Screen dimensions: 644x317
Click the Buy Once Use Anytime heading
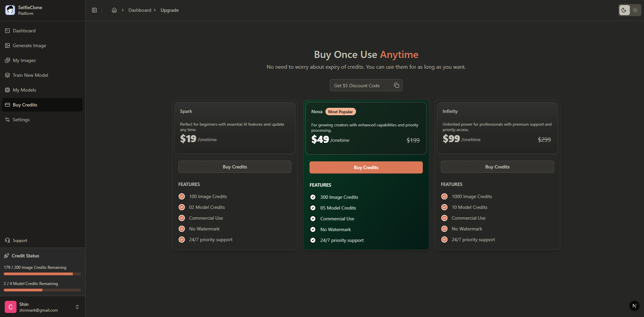click(366, 55)
